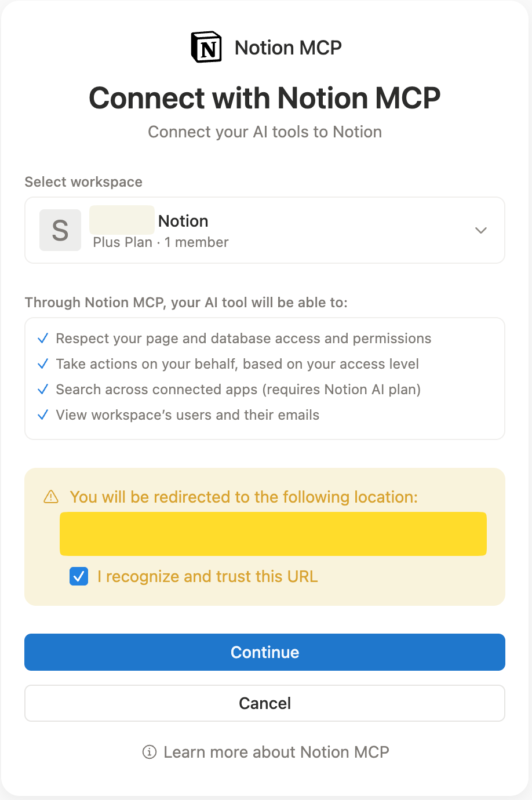Image resolution: width=532 pixels, height=800 pixels.
Task: Open Learn more about Notion MCP link
Action: point(276,752)
